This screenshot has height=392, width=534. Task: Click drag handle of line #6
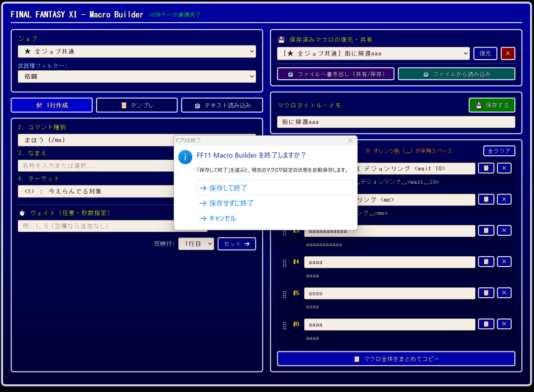(x=284, y=326)
